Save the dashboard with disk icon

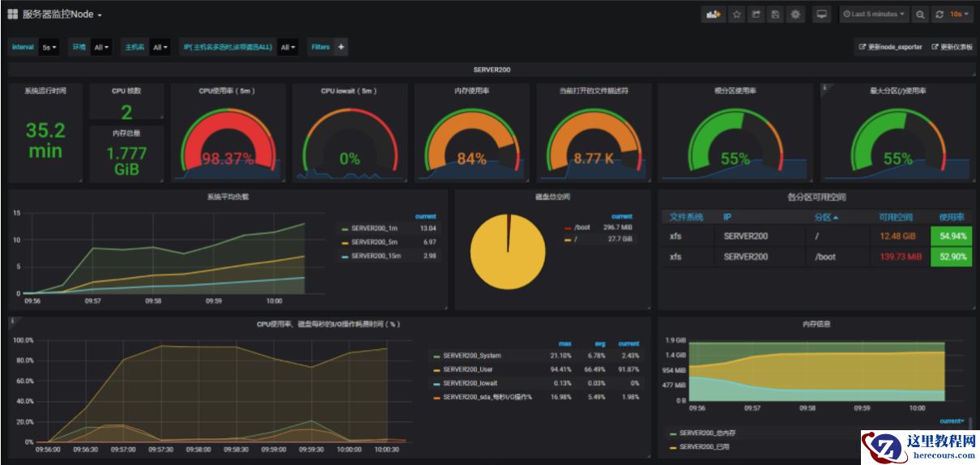pyautogui.click(x=776, y=15)
